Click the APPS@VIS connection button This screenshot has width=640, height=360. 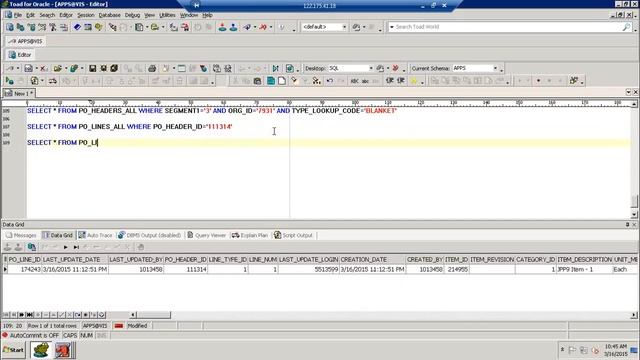[25, 41]
